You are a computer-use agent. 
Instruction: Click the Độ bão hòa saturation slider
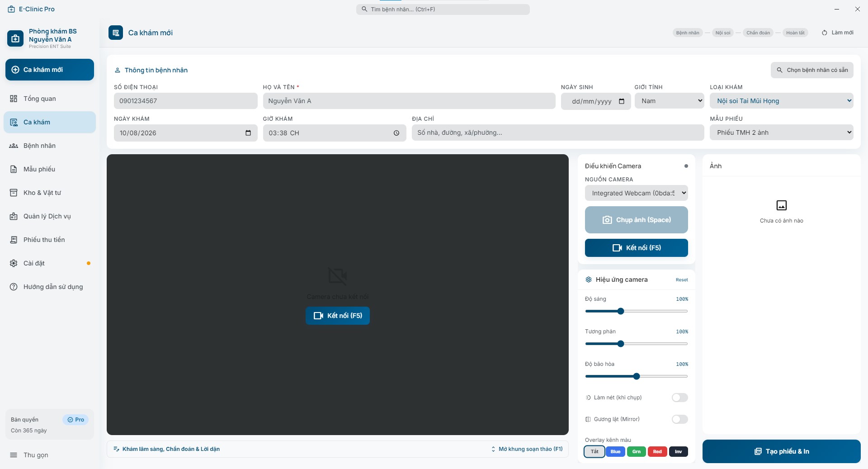[637, 376]
